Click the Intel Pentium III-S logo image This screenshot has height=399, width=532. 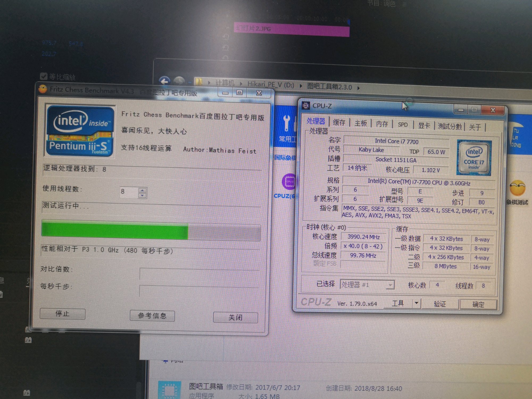80,131
